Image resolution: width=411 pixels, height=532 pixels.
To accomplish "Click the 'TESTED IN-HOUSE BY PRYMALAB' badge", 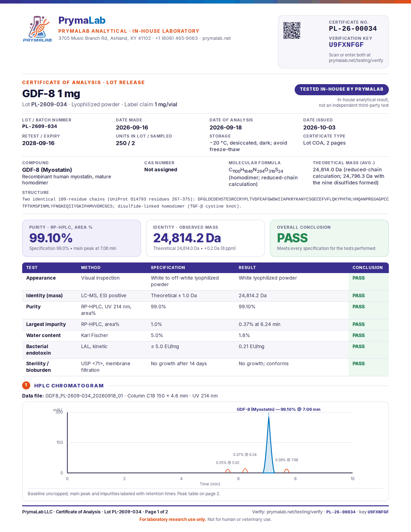I will pyautogui.click(x=341, y=89).
